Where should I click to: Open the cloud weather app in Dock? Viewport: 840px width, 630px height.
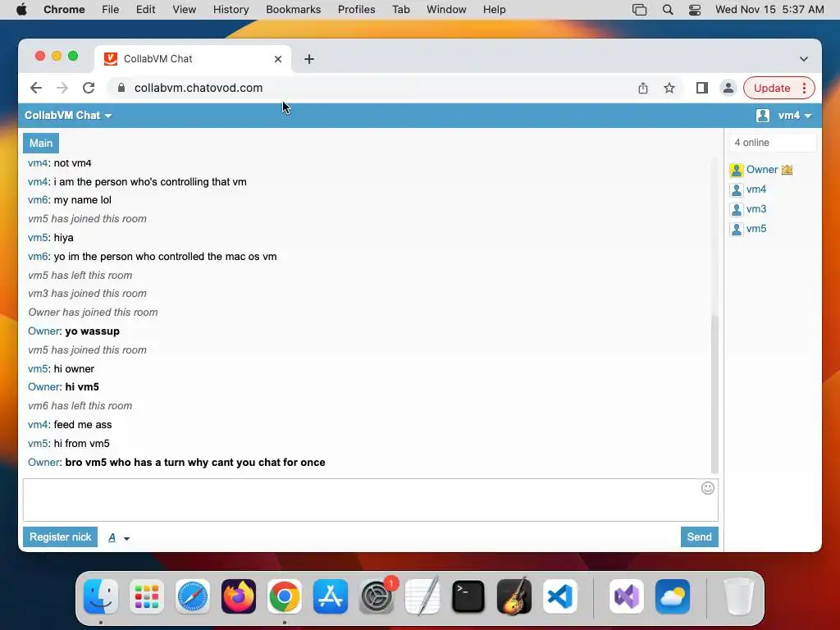(x=673, y=596)
